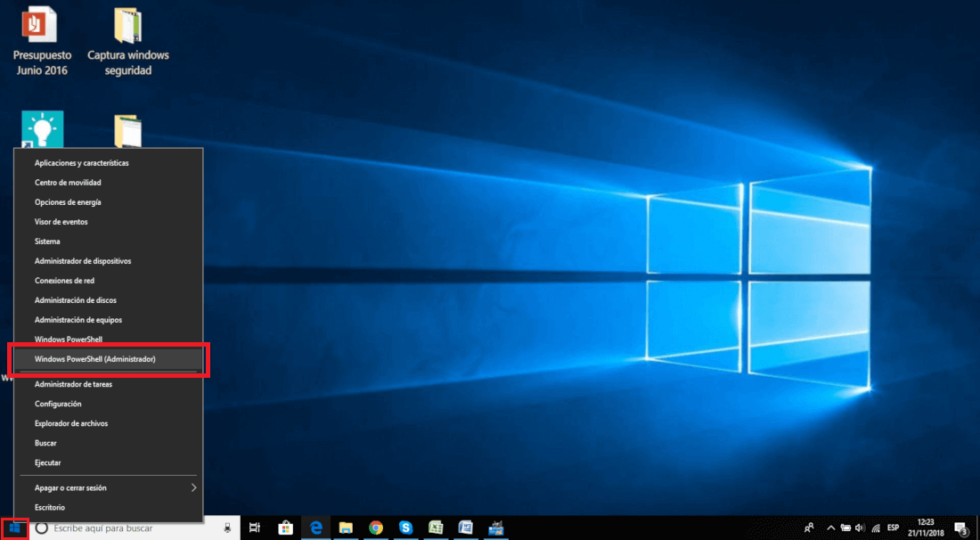Image resolution: width=980 pixels, height=540 pixels.
Task: Open Administrador de tareas
Action: tap(109, 384)
